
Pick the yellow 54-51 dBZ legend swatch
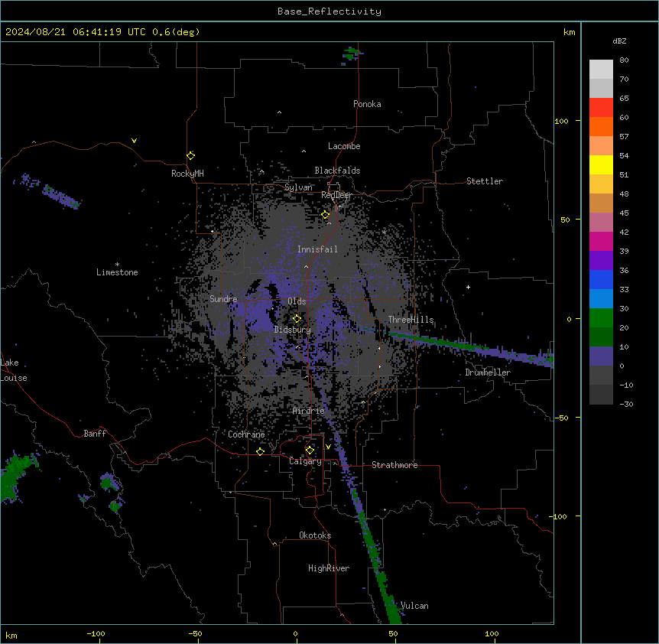[x=601, y=164]
